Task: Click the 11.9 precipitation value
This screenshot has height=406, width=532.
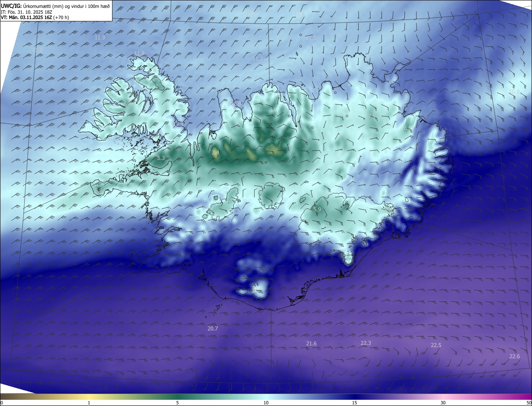Action: pos(100,37)
